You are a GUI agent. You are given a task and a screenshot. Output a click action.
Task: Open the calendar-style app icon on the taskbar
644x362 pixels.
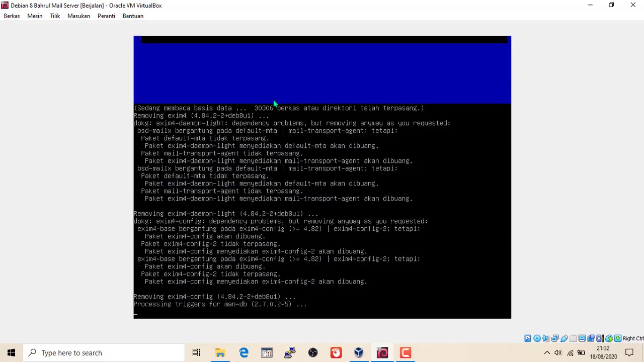click(x=267, y=353)
